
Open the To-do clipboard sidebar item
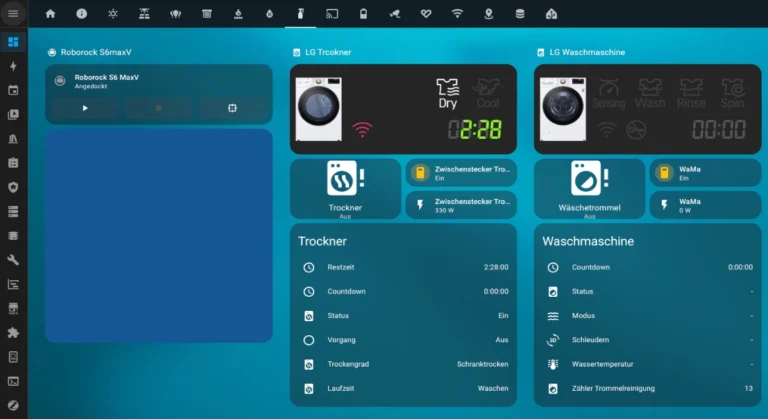(x=13, y=163)
